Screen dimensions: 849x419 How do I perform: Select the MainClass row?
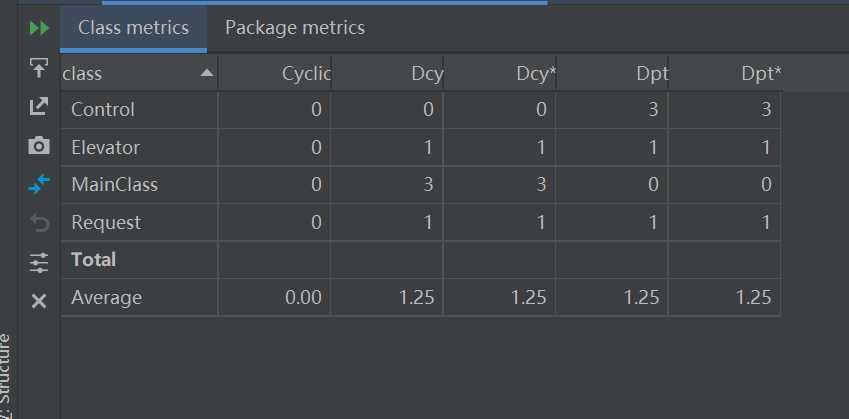(x=420, y=185)
